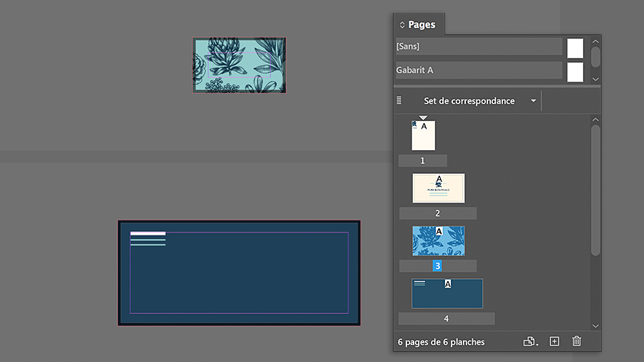
Task: Click page number label 2
Action: click(438, 213)
